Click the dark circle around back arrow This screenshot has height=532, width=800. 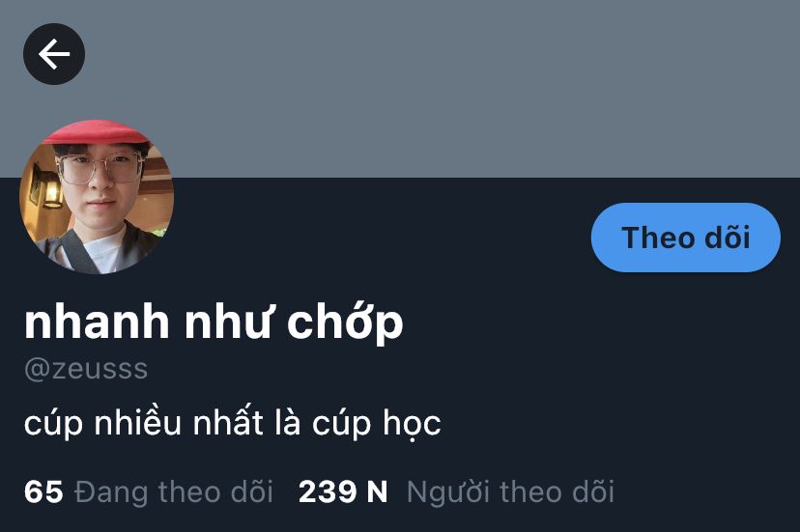tap(54, 54)
